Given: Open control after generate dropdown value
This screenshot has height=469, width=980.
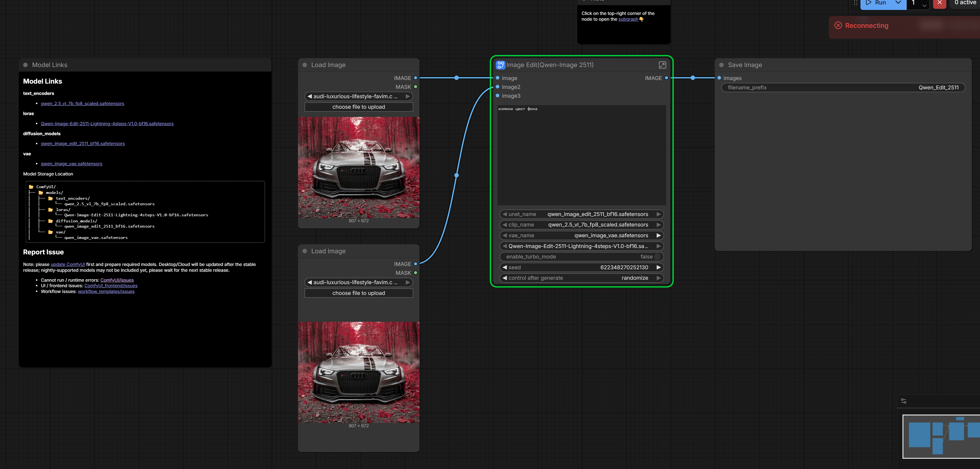Looking at the screenshot, I should [x=635, y=278].
